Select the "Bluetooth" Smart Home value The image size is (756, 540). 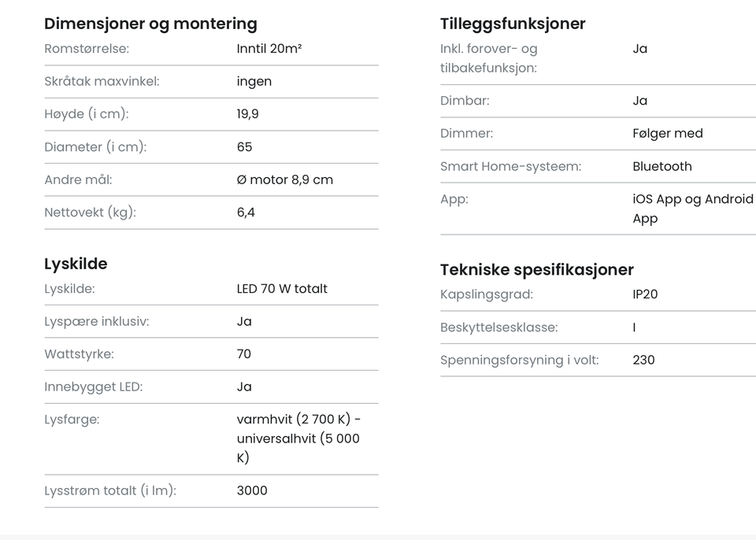[662, 167]
